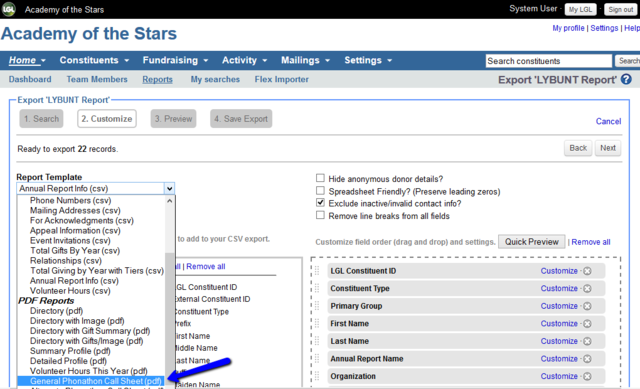Image resolution: width=640 pixels, height=389 pixels.
Task: Open the Report Template dropdown arrow
Action: pyautogui.click(x=169, y=189)
